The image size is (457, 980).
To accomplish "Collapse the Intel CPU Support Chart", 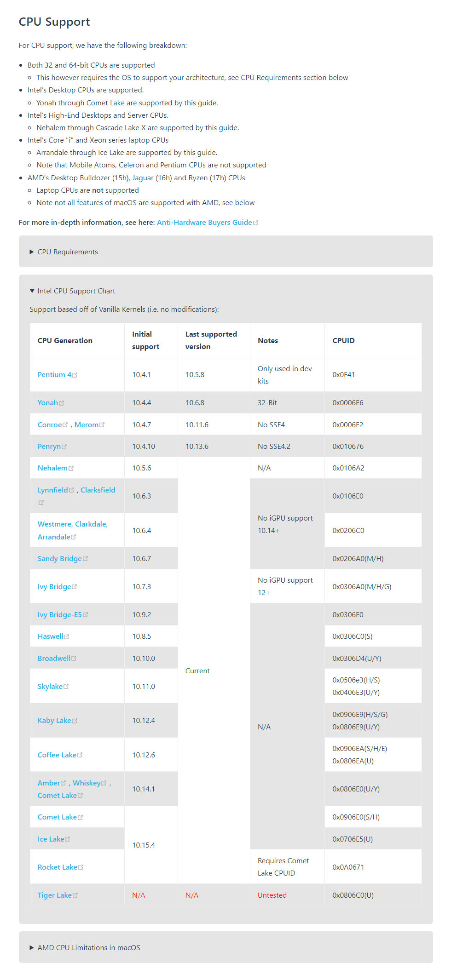I will click(x=76, y=291).
